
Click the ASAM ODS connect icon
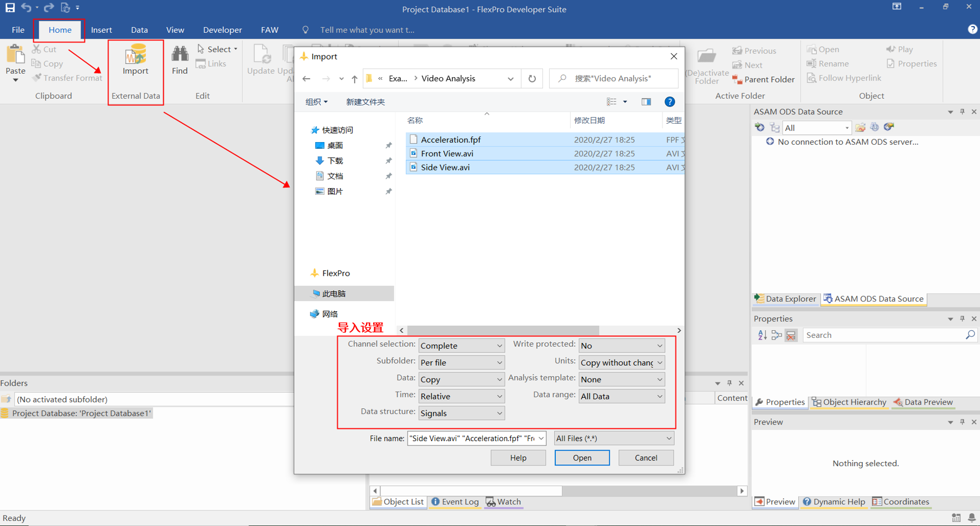(759, 128)
